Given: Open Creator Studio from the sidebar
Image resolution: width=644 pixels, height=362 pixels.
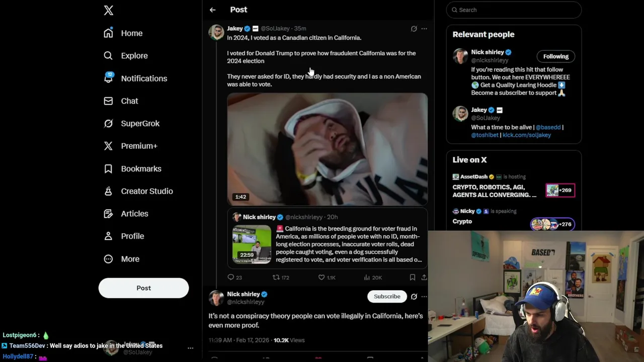Looking at the screenshot, I should 138,191.
